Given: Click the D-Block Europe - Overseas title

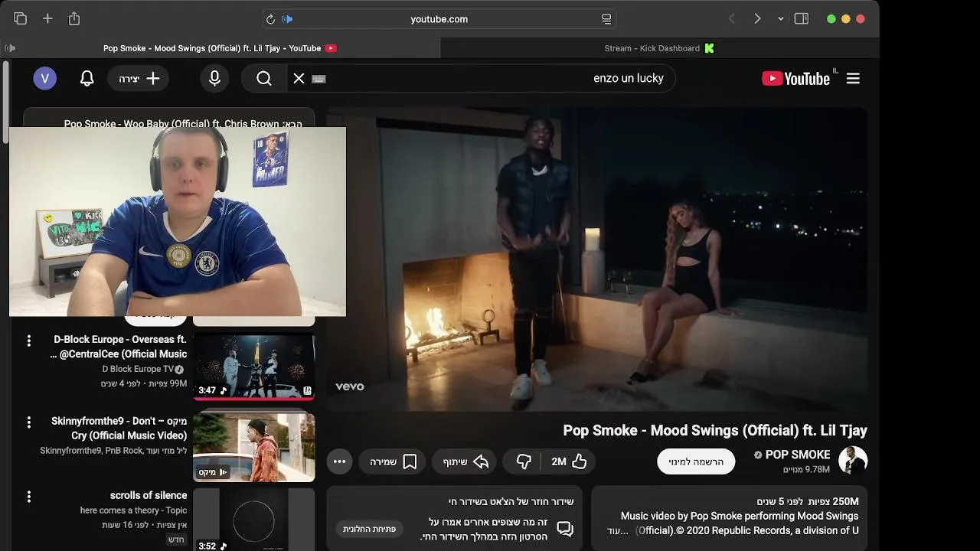Looking at the screenshot, I should (119, 347).
